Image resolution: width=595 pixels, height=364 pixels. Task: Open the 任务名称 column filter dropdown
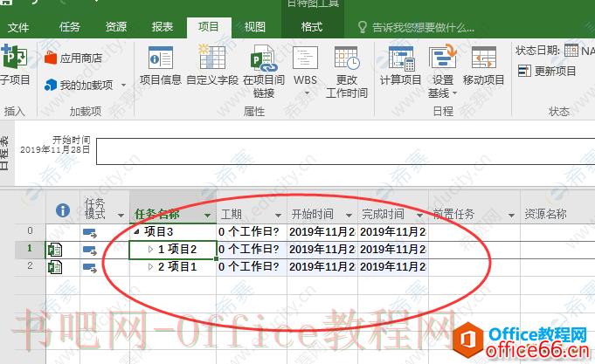[207, 216]
